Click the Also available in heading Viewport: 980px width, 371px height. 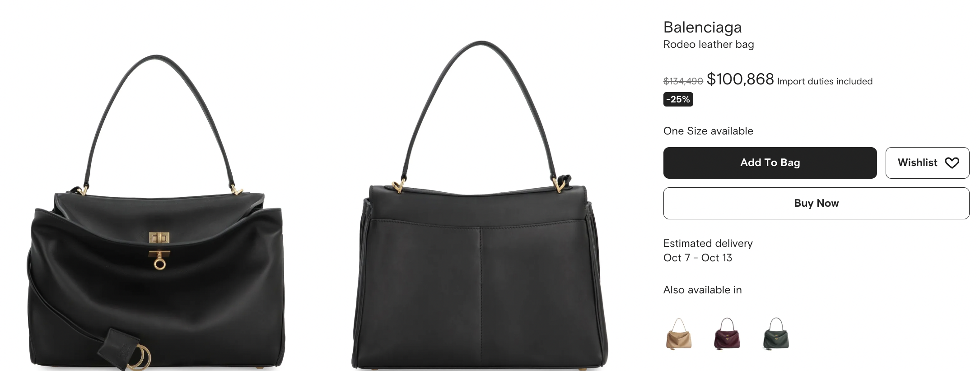click(x=702, y=290)
